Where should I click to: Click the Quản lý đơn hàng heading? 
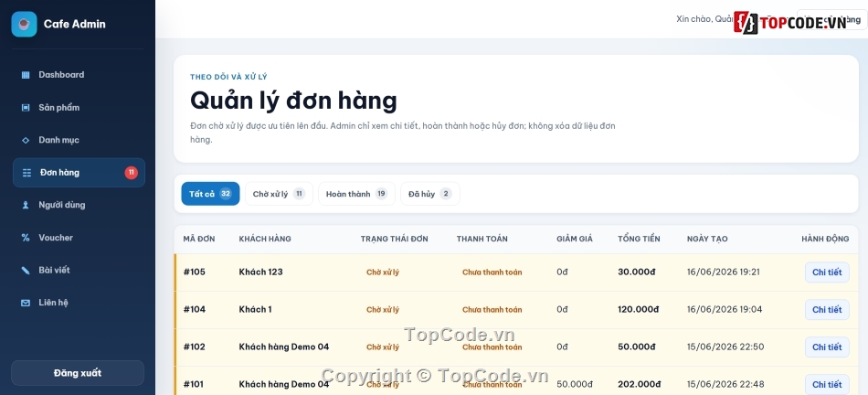(x=293, y=101)
